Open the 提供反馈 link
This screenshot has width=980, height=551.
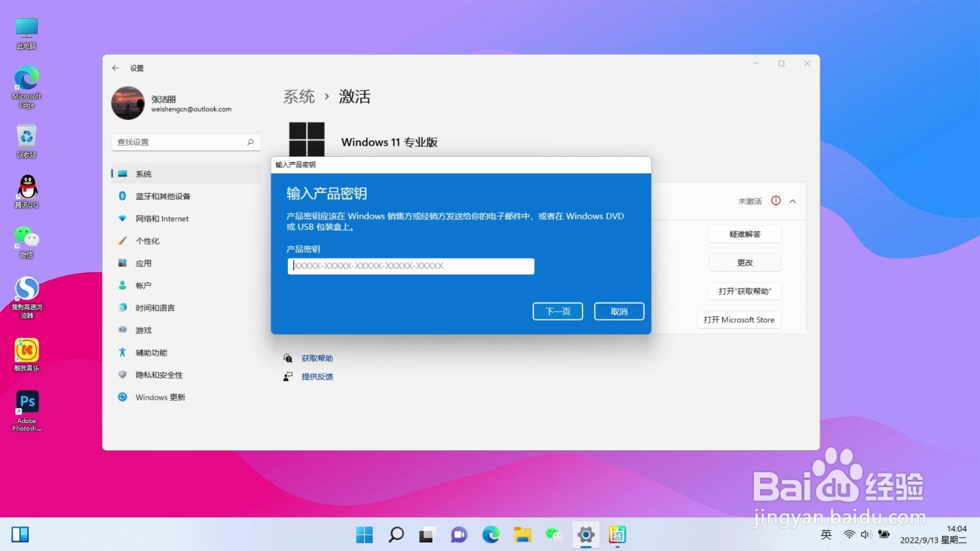(317, 377)
